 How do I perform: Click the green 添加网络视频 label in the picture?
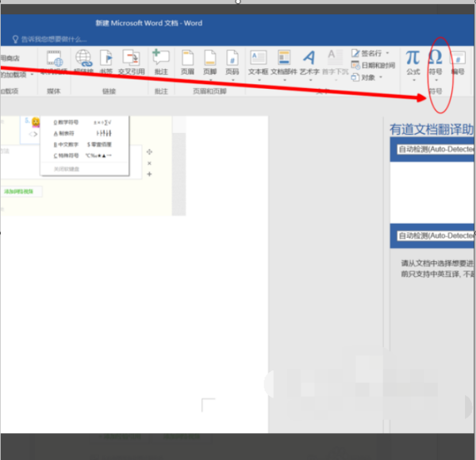click(18, 191)
